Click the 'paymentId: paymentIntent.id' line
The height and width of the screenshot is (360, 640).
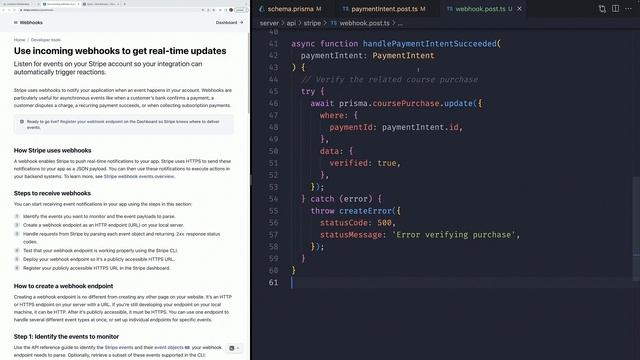[x=396, y=127]
